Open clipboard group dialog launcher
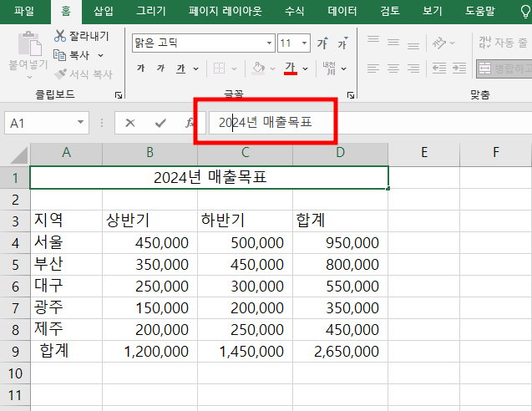532x411 pixels. click(119, 95)
